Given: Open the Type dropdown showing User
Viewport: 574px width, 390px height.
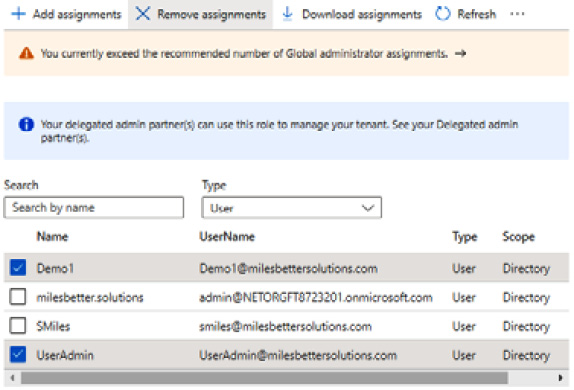Looking at the screenshot, I should click(291, 208).
